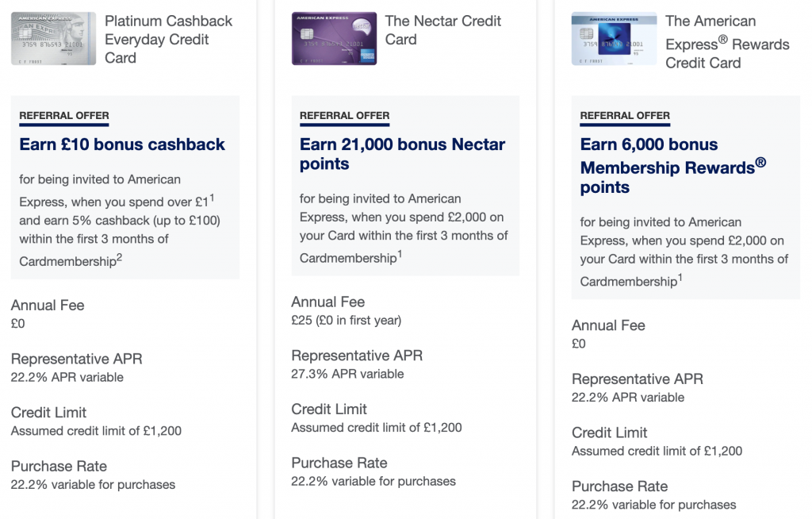Click footnote 1 in the Nectar offer text
This screenshot has width=812, height=519.
pos(400,254)
